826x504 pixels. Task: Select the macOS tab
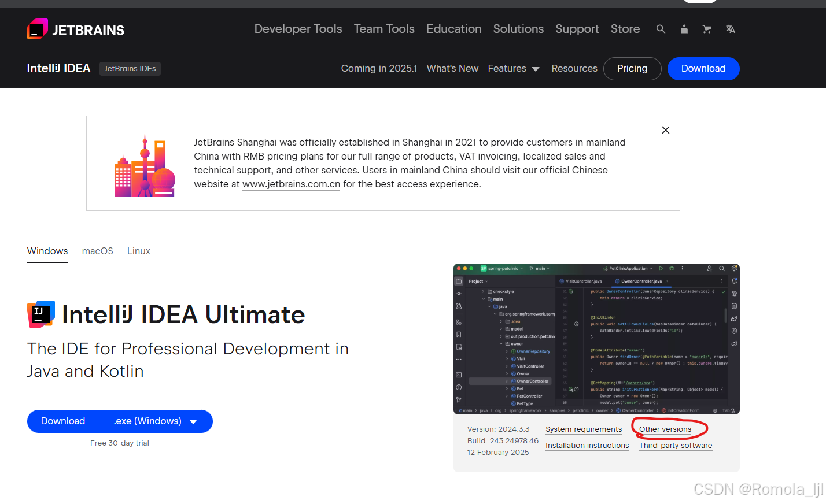coord(98,251)
